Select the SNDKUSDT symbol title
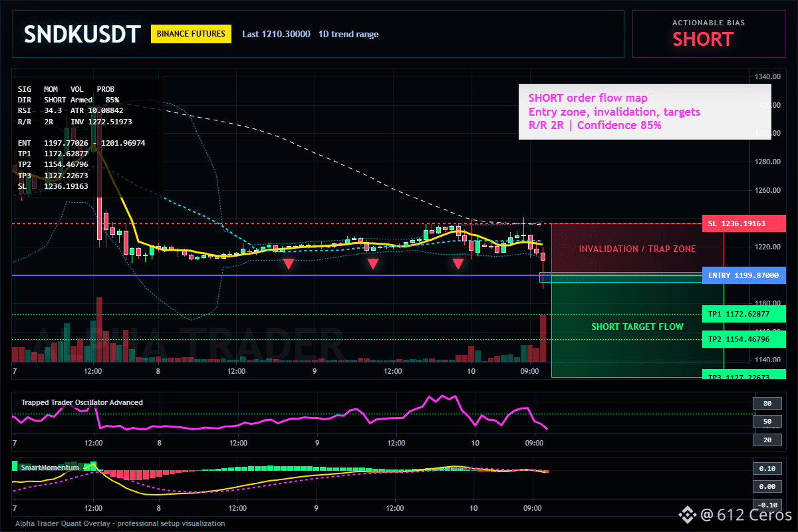Image resolution: width=798 pixels, height=532 pixels. [82, 34]
